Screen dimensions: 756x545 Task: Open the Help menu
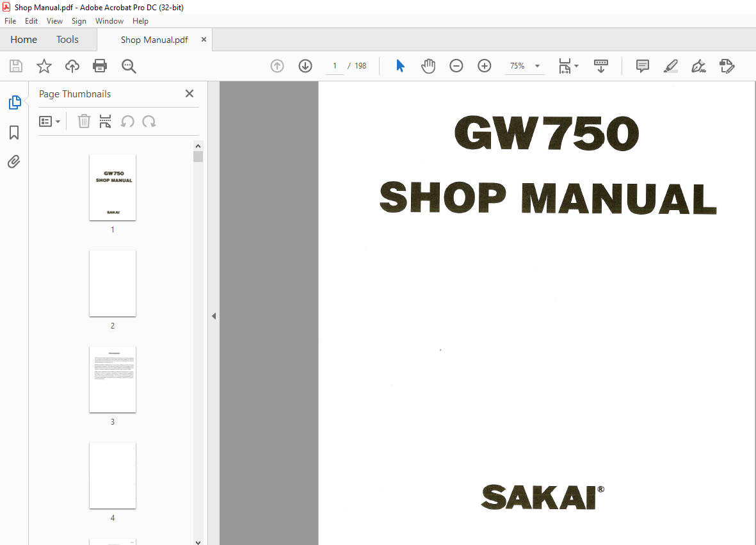(140, 21)
